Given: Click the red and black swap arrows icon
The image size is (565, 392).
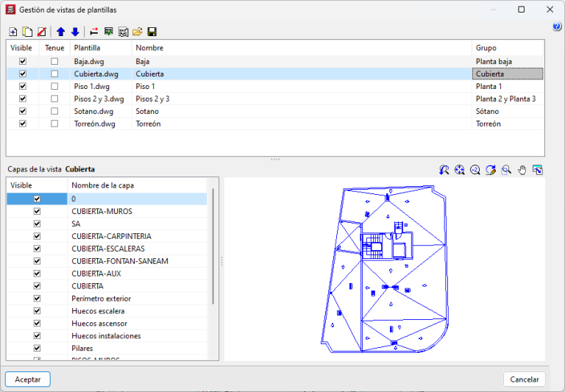Looking at the screenshot, I should click(x=94, y=32).
